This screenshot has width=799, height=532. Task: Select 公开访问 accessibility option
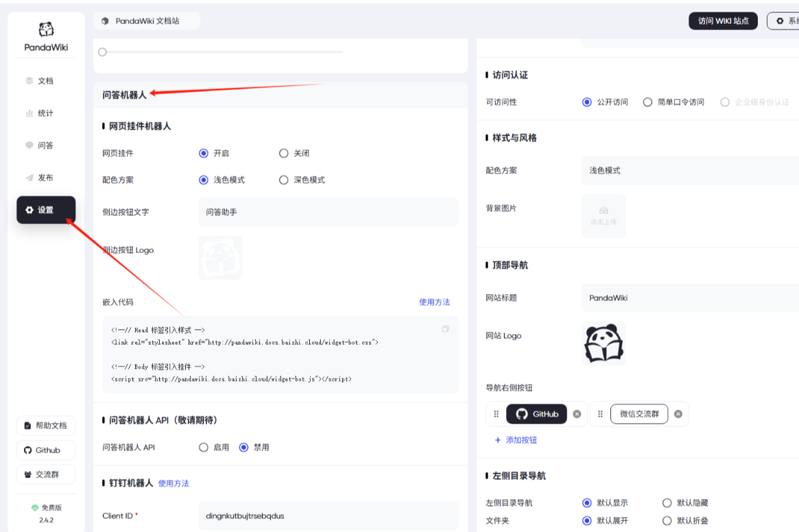587,102
